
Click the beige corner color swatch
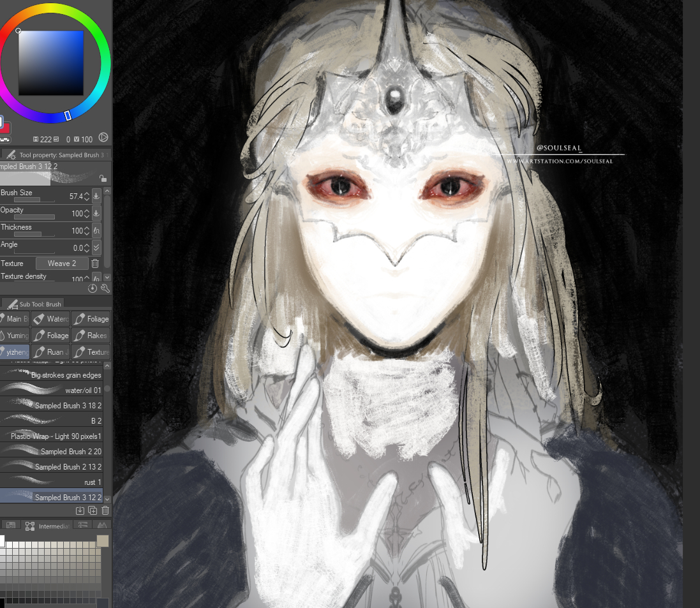pos(102,541)
